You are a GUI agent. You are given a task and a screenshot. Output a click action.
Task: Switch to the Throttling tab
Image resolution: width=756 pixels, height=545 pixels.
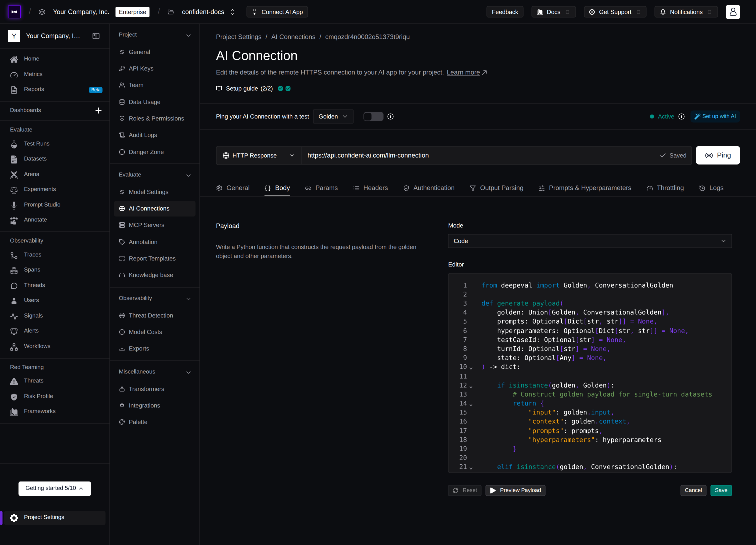coord(665,188)
